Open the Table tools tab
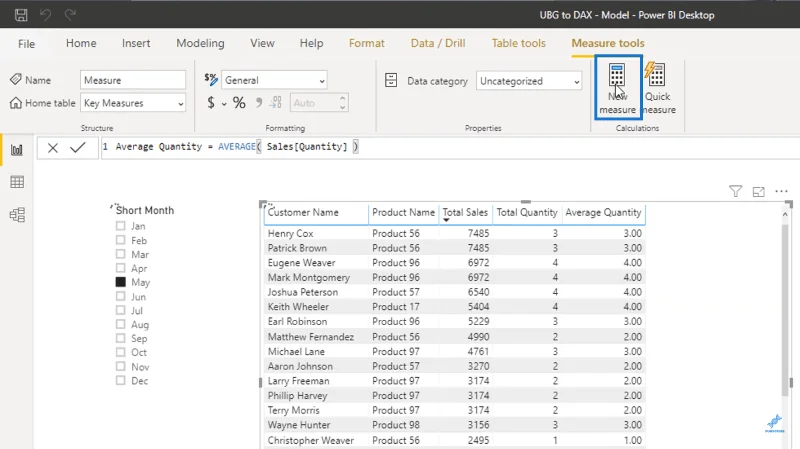800x449 pixels. point(518,43)
